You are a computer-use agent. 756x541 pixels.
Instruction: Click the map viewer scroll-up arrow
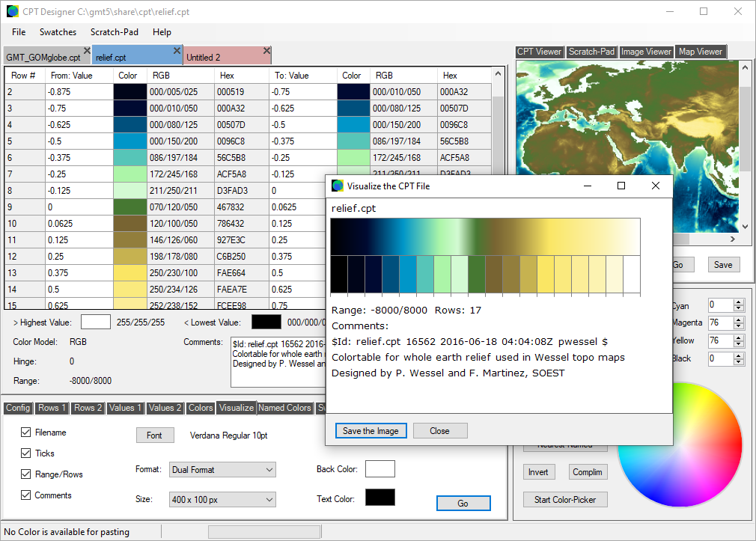point(745,67)
